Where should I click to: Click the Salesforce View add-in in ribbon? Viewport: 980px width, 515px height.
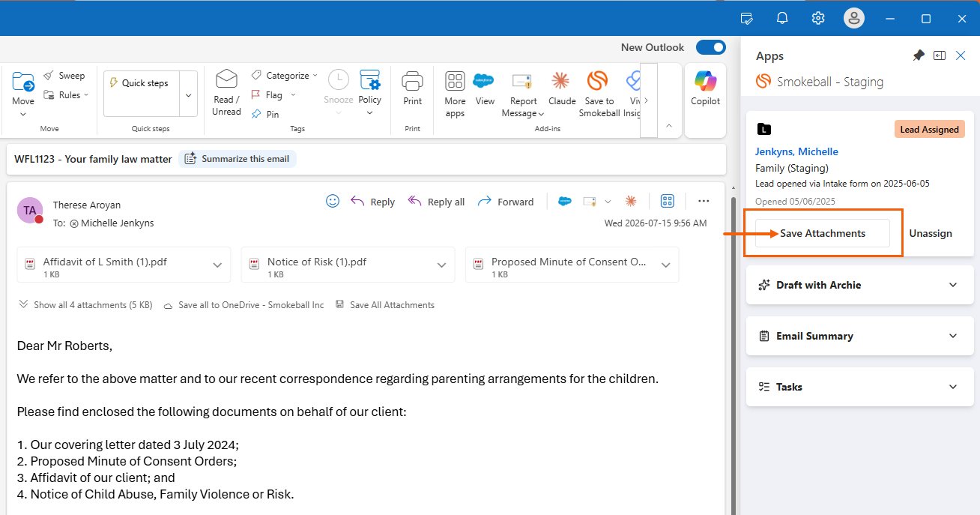pos(484,88)
